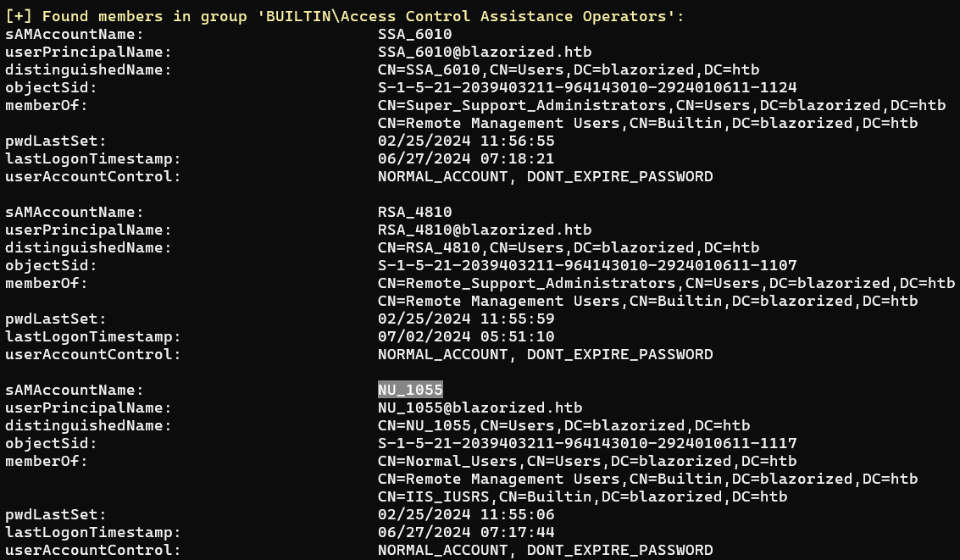
Task: Click pwdLastSet value 02/25/2024 11:55:06
Action: pos(466,515)
